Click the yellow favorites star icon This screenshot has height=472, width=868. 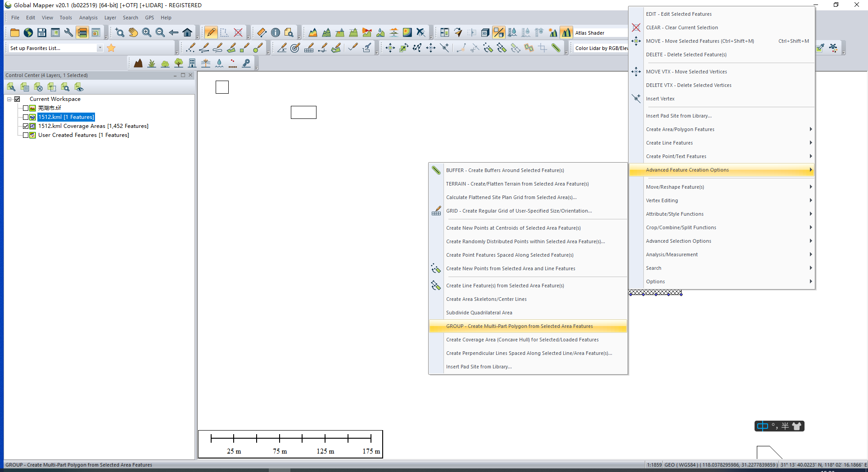(111, 48)
